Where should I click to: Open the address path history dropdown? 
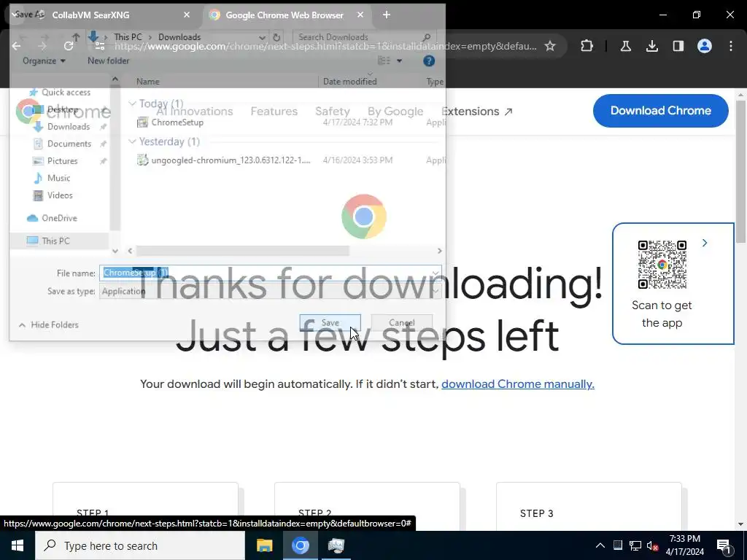tap(262, 37)
